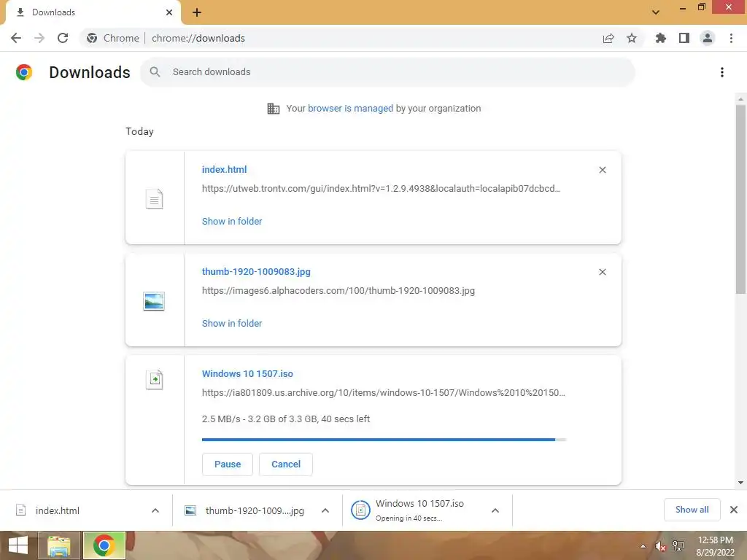Remove index.html from the downloads list
This screenshot has width=747, height=560.
(602, 170)
